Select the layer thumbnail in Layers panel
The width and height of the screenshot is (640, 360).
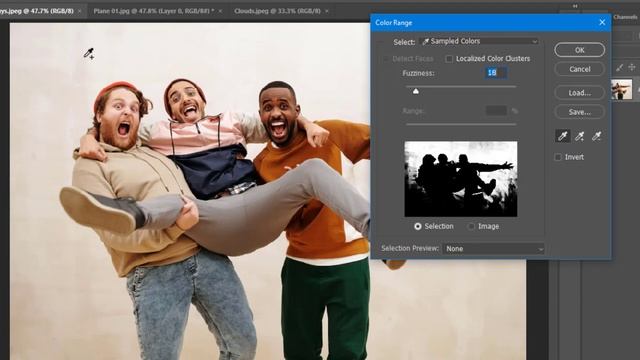621,89
